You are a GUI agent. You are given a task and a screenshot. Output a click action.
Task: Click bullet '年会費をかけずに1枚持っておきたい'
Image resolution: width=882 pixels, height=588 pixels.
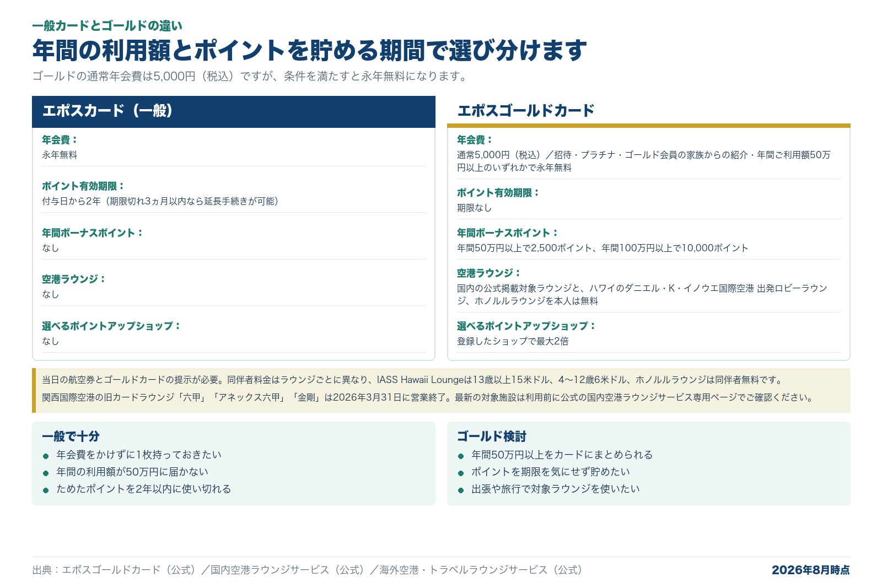pyautogui.click(x=139, y=455)
